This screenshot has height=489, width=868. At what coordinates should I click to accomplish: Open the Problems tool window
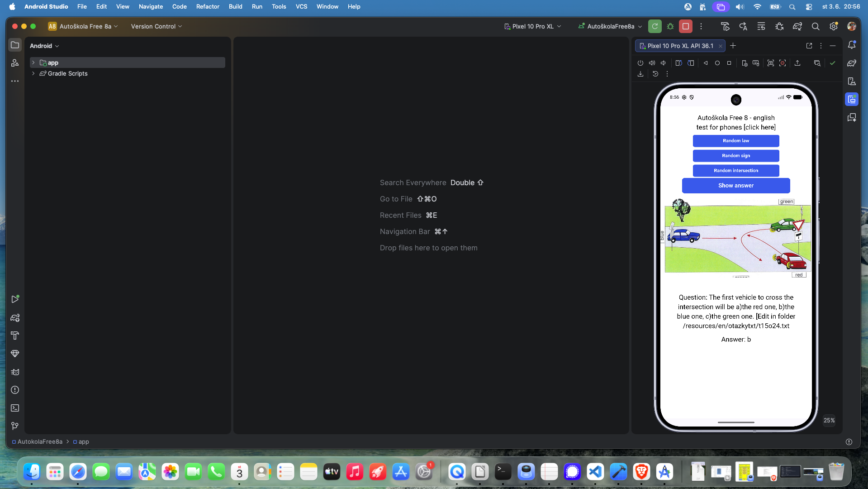pyautogui.click(x=15, y=390)
